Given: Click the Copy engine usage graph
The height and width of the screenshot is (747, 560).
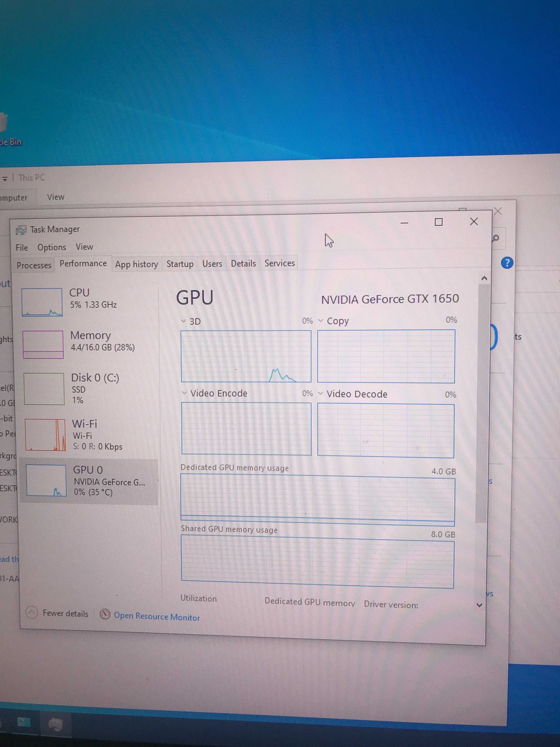Looking at the screenshot, I should 386,356.
